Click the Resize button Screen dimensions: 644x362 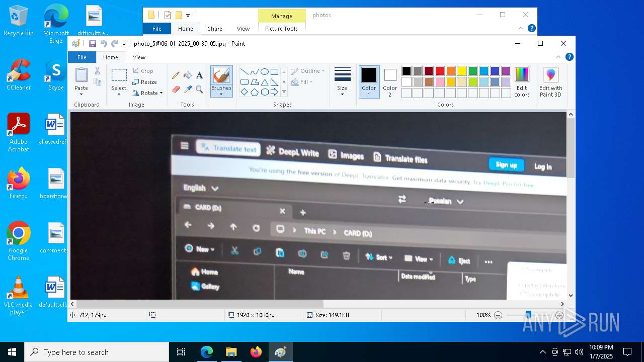(145, 82)
